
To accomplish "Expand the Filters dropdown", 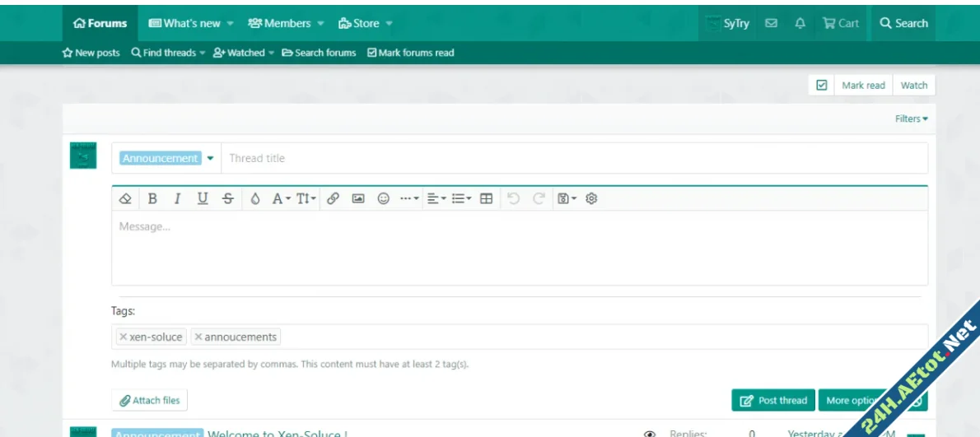I will [x=911, y=119].
